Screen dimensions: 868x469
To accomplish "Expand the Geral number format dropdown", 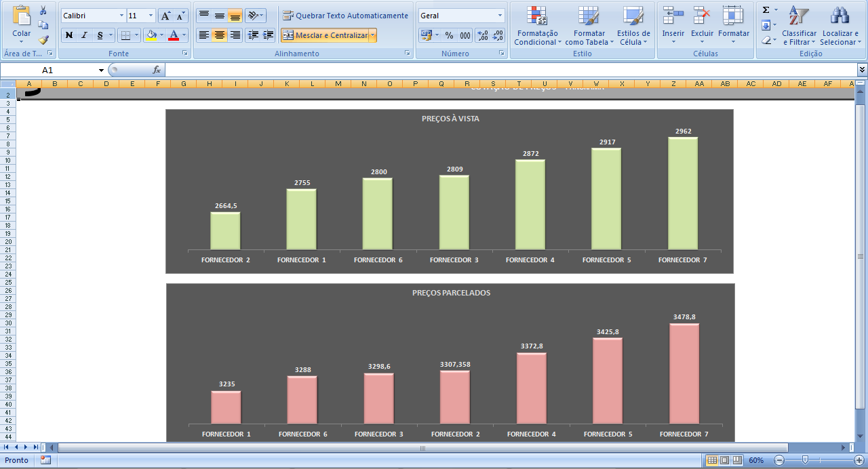I will click(x=500, y=16).
